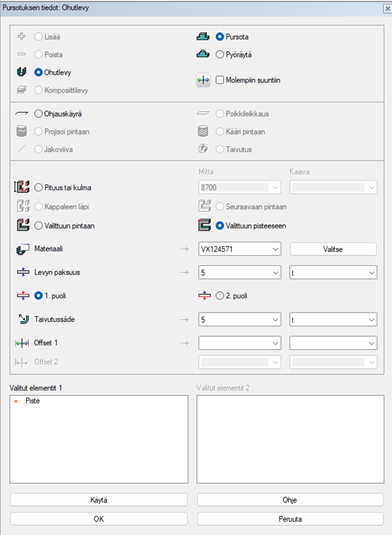Click the Pursota extrude icon
Image resolution: width=392 pixels, height=535 pixels.
[x=203, y=37]
